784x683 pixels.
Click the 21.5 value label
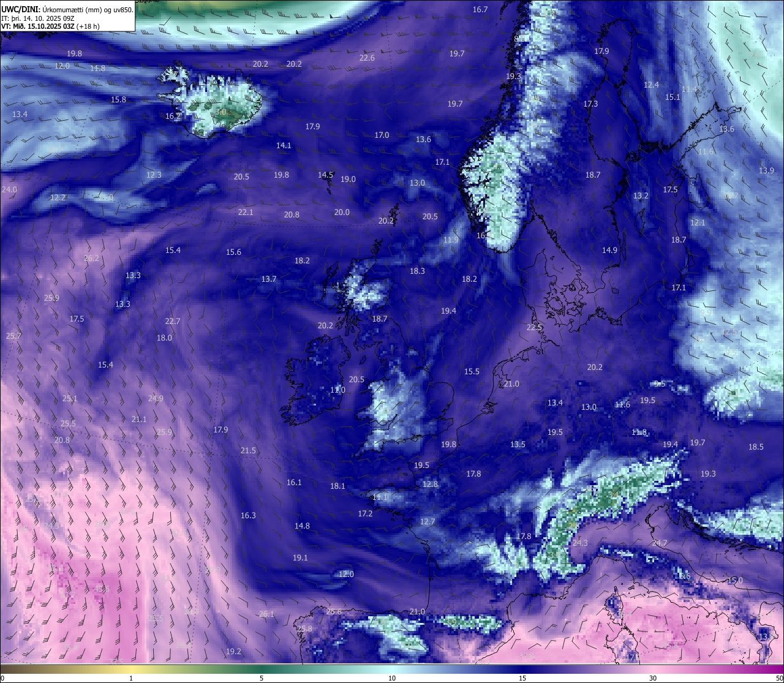coord(248,451)
